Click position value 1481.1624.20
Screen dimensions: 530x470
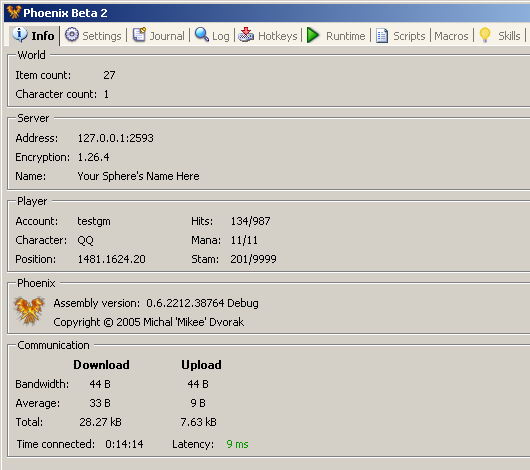click(112, 259)
